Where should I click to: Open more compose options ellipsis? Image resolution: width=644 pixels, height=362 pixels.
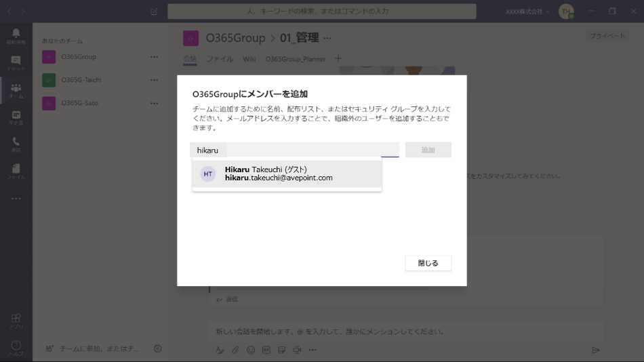(x=313, y=350)
